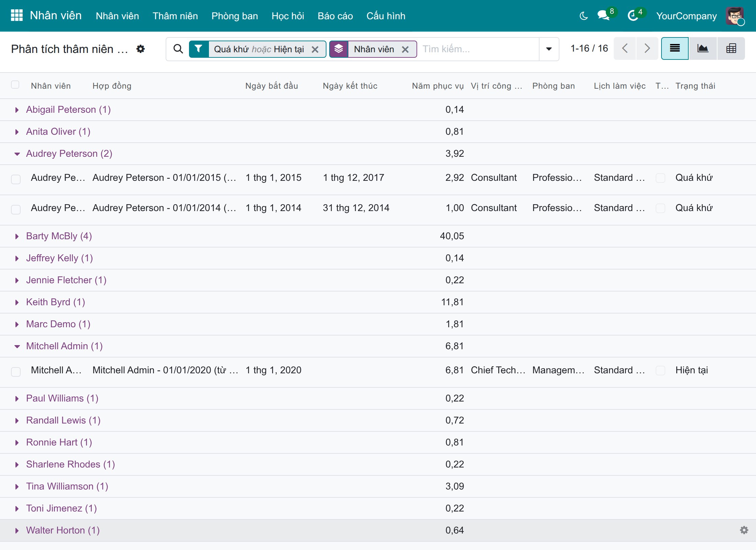Open the Cấu hình menu
756x550 pixels.
(x=386, y=16)
